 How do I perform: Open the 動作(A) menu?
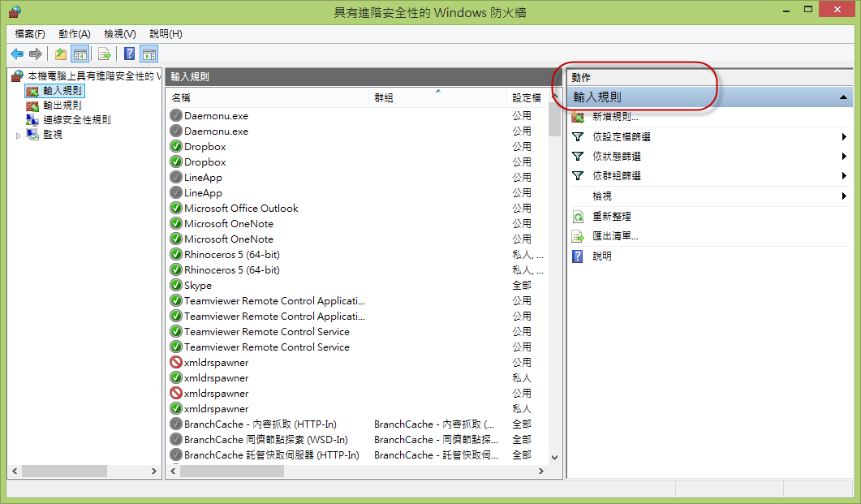[x=75, y=34]
